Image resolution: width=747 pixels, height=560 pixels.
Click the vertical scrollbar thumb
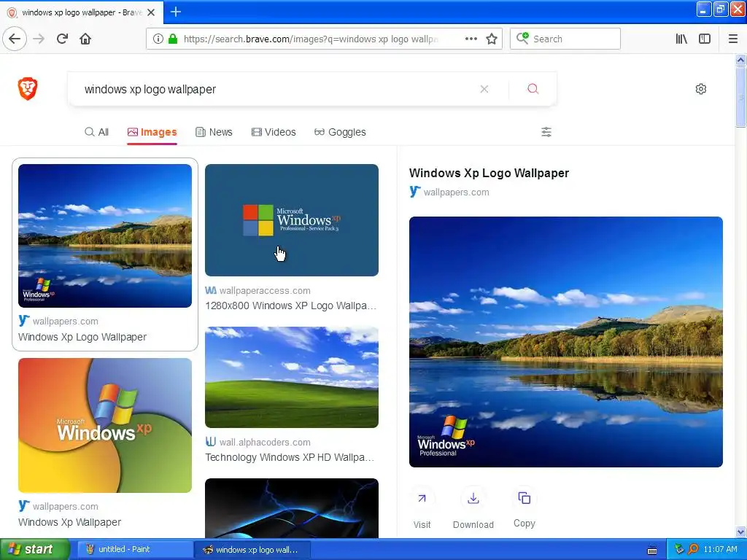tap(740, 97)
